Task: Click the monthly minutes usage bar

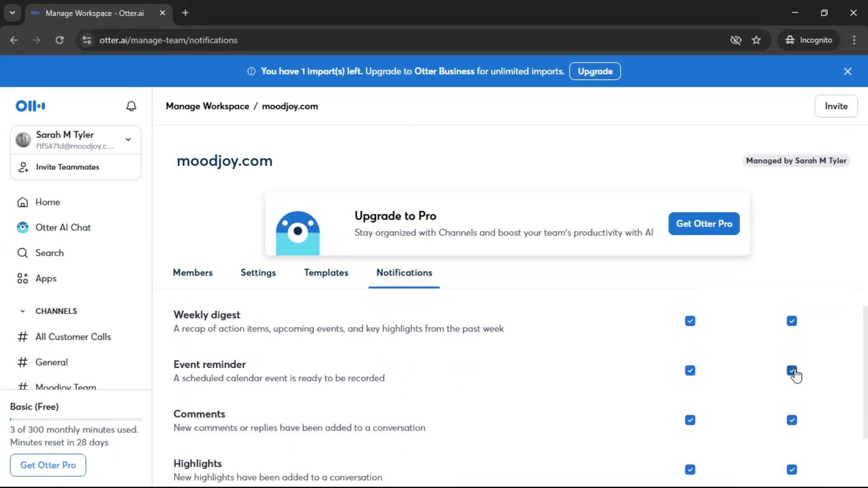Action: [x=76, y=419]
